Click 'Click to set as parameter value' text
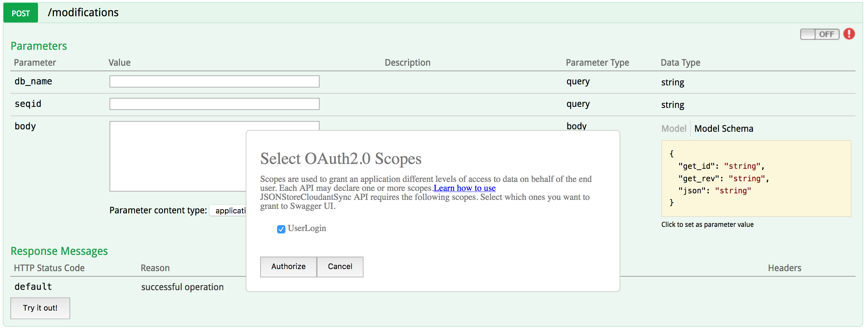The width and height of the screenshot is (868, 332). 707,224
